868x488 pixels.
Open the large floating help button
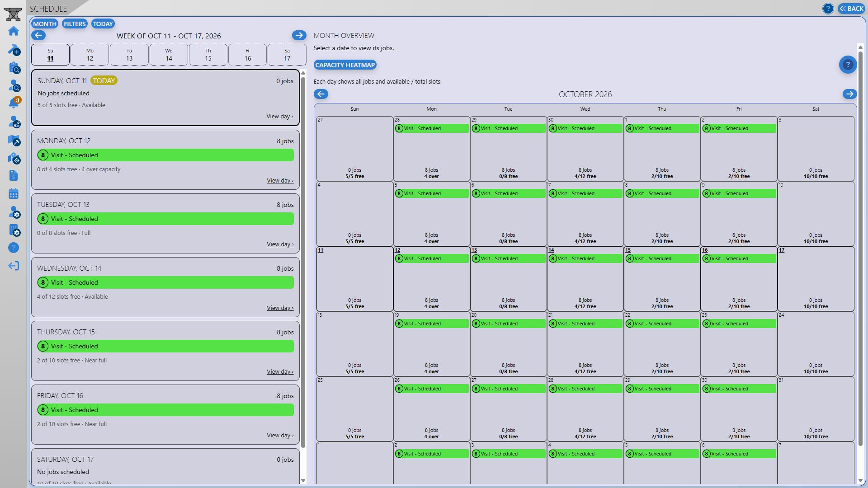[x=848, y=65]
